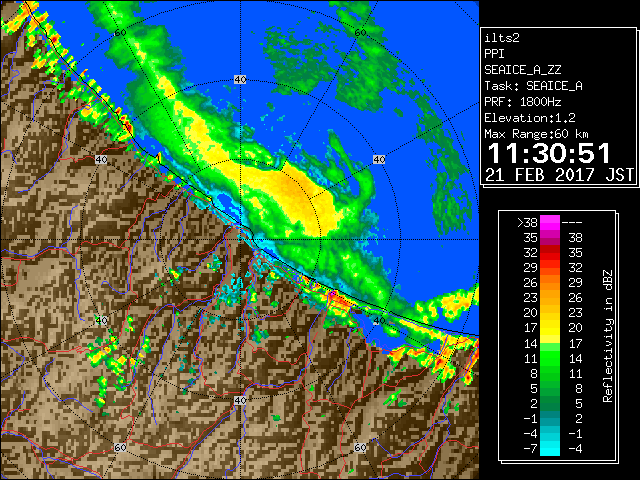The height and width of the screenshot is (480, 640).
Task: Click the 'SEAICE_A_ZZ' product name text
Action: [523, 70]
